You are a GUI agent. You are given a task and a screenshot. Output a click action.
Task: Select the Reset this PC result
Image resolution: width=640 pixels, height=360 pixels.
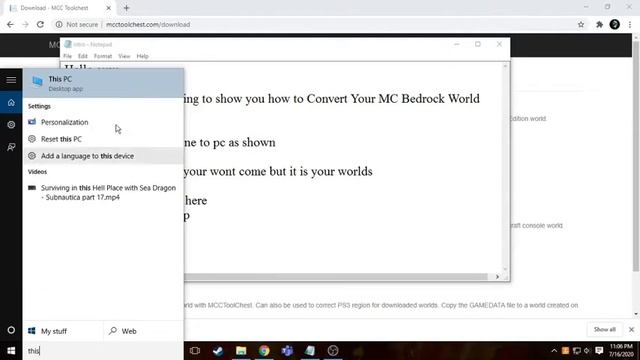coord(103,139)
